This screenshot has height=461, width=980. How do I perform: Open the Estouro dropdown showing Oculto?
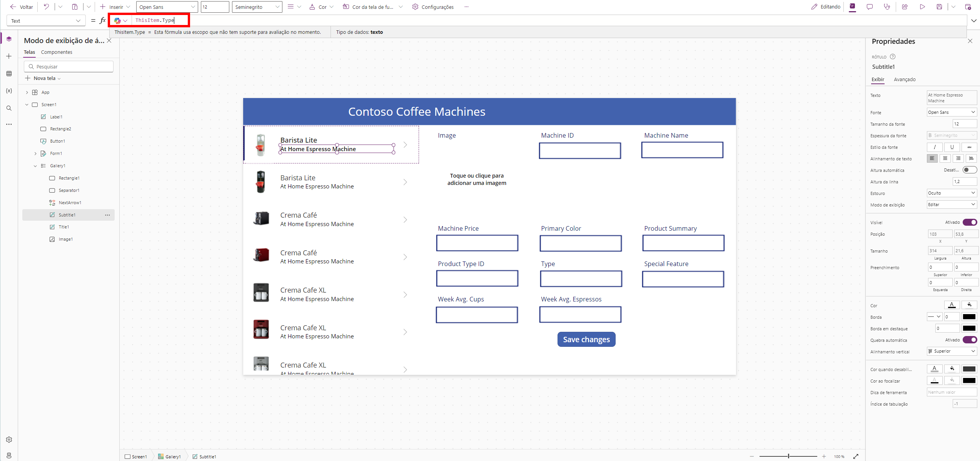952,193
